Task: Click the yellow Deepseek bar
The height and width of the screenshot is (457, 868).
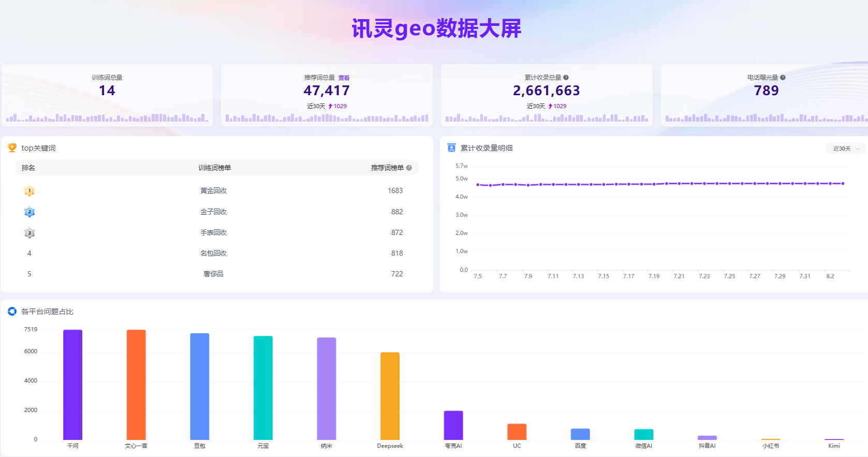Action: point(390,396)
